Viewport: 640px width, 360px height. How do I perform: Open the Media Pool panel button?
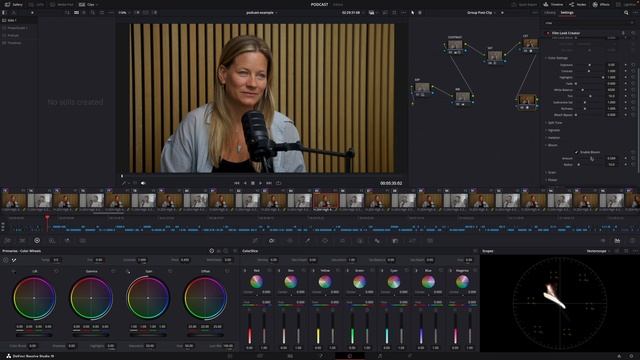62,4
